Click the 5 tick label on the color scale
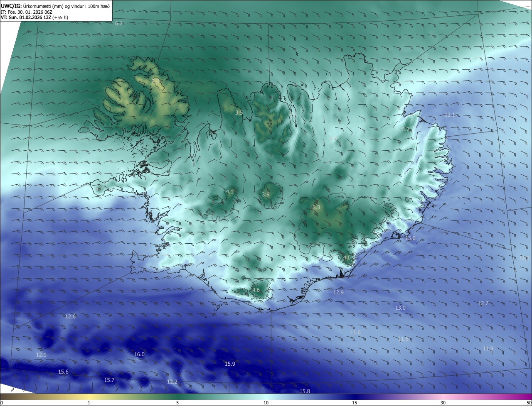The image size is (532, 406). 177,403
